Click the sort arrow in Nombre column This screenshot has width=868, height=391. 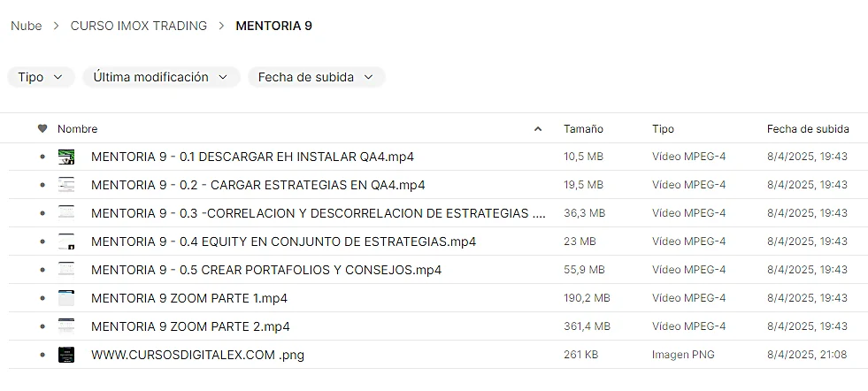538,129
